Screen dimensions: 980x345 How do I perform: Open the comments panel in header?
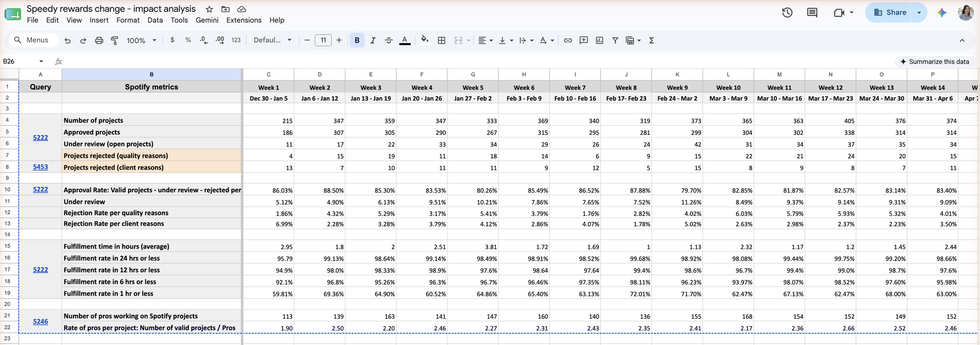click(812, 13)
